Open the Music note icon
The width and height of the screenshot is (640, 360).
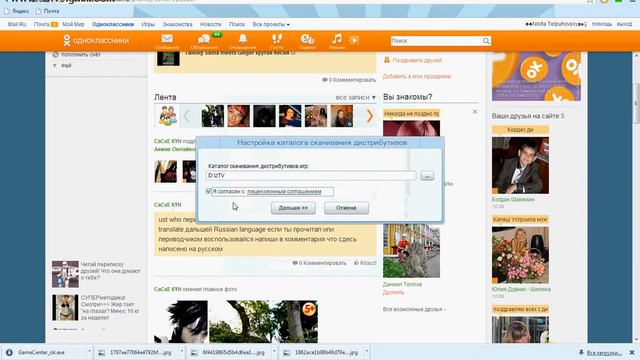pyautogui.click(x=337, y=39)
